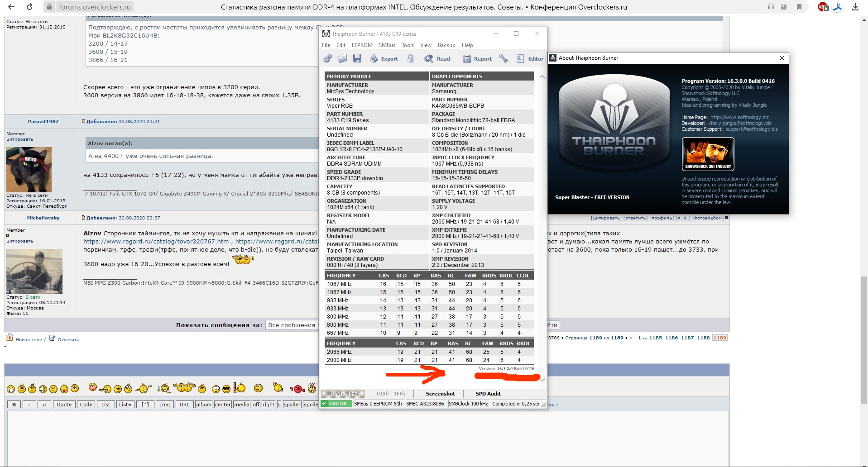Click the forum reply message text area
This screenshot has height=467, width=868.
368,438
